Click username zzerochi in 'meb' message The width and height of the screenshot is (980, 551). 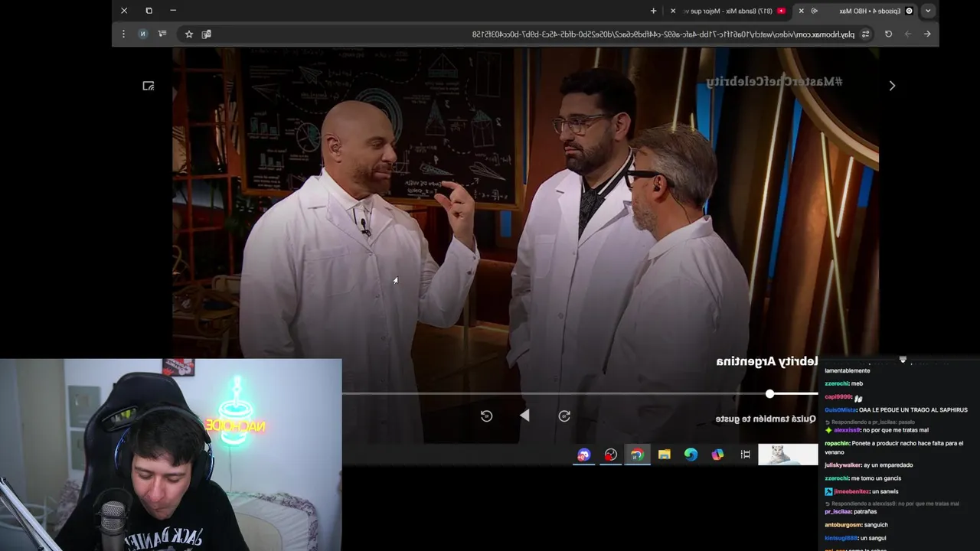pyautogui.click(x=837, y=383)
